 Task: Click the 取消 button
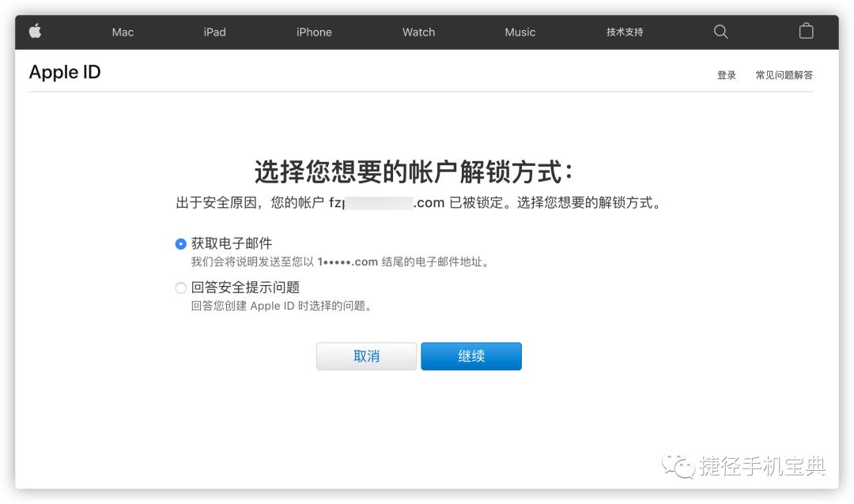[366, 355]
